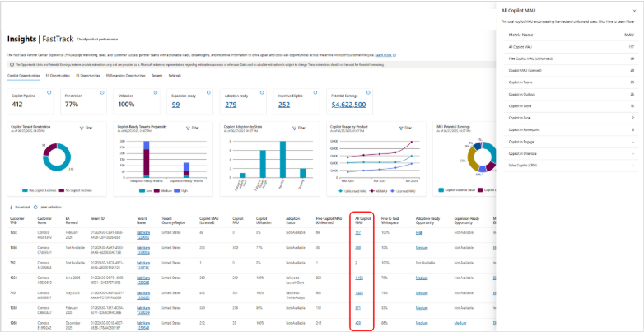Click the info icon on Adoption-ready card
The height and width of the screenshot is (332, 644).
pyautogui.click(x=261, y=93)
